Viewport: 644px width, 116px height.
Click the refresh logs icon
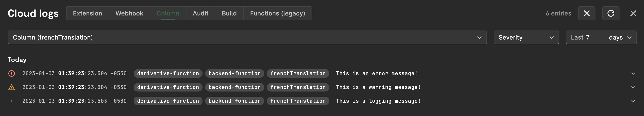(610, 14)
